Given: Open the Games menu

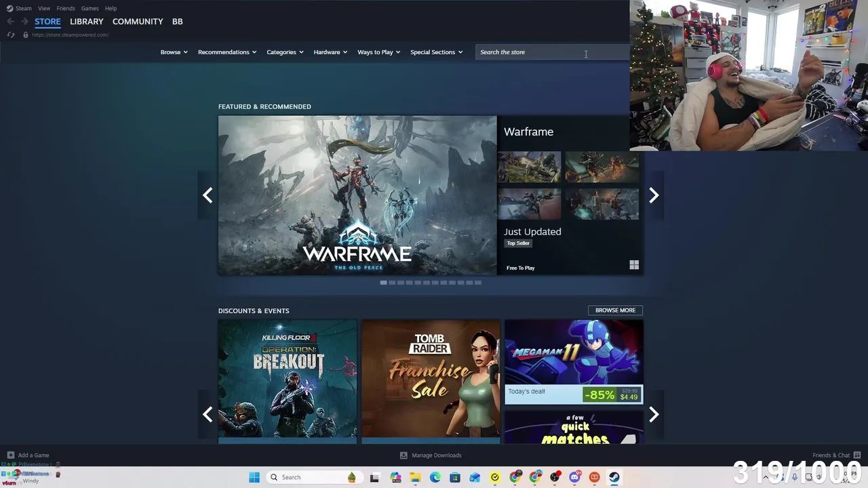Looking at the screenshot, I should click(90, 8).
